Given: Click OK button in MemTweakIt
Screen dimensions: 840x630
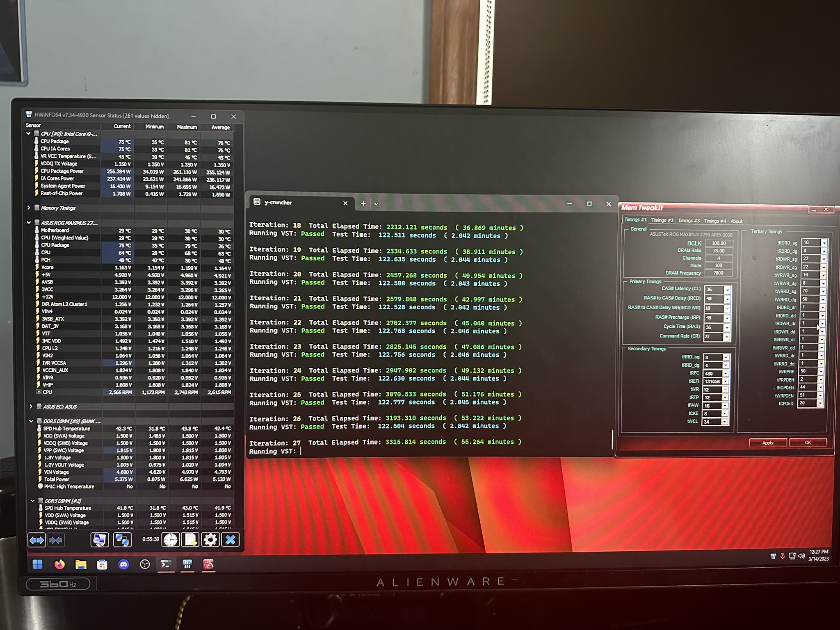Looking at the screenshot, I should coord(808,443).
